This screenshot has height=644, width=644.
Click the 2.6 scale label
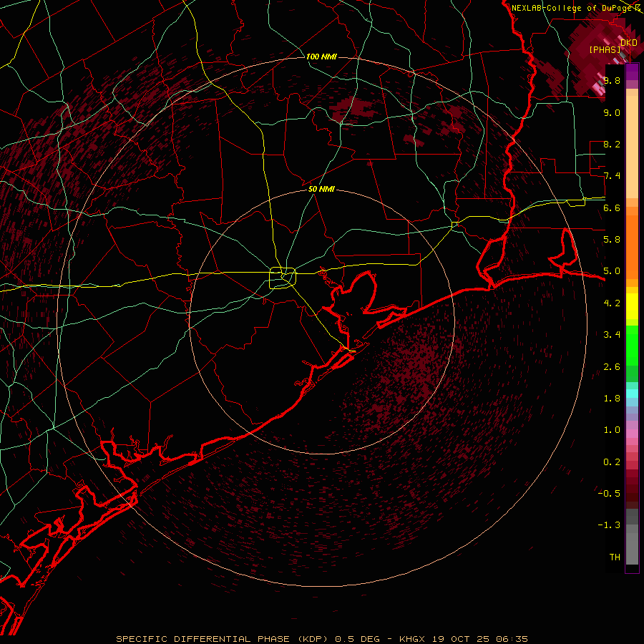pos(612,366)
